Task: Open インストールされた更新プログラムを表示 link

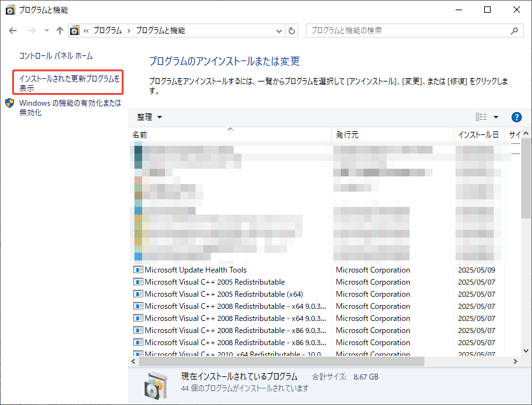Action: [69, 83]
